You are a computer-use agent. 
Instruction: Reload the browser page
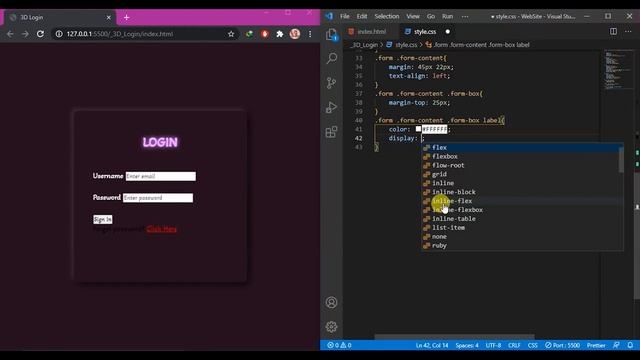tap(40, 34)
